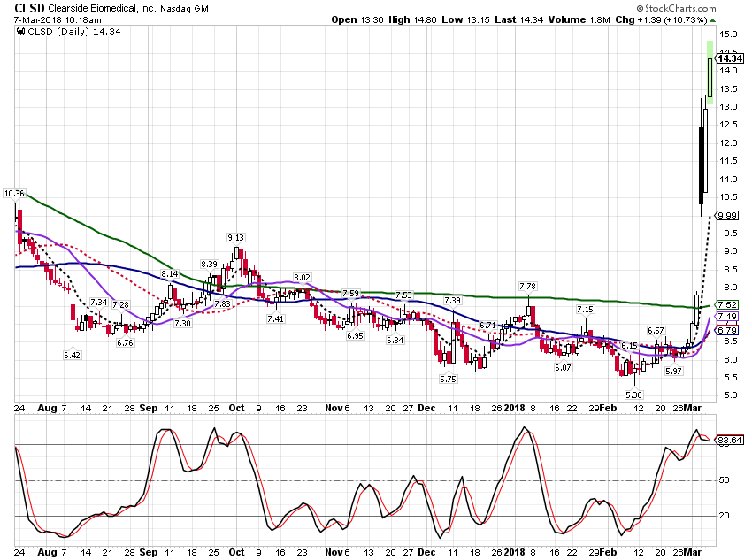
Task: Click the blue 6.79 moving average tag
Action: pos(727,330)
